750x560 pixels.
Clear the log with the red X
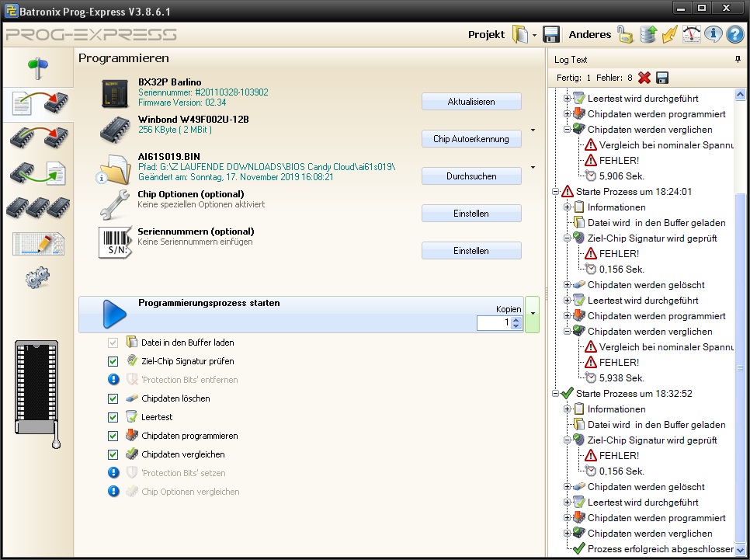click(x=644, y=78)
